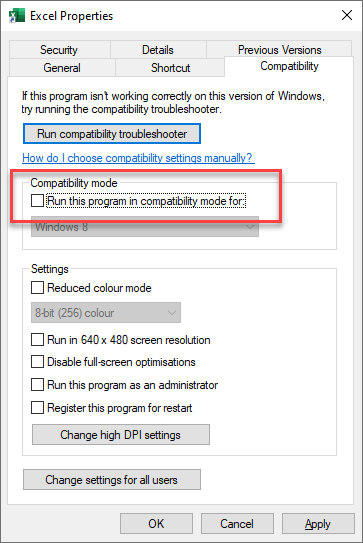Open the compatibility settings help link
Screen dimensions: 363x543
coord(137,158)
